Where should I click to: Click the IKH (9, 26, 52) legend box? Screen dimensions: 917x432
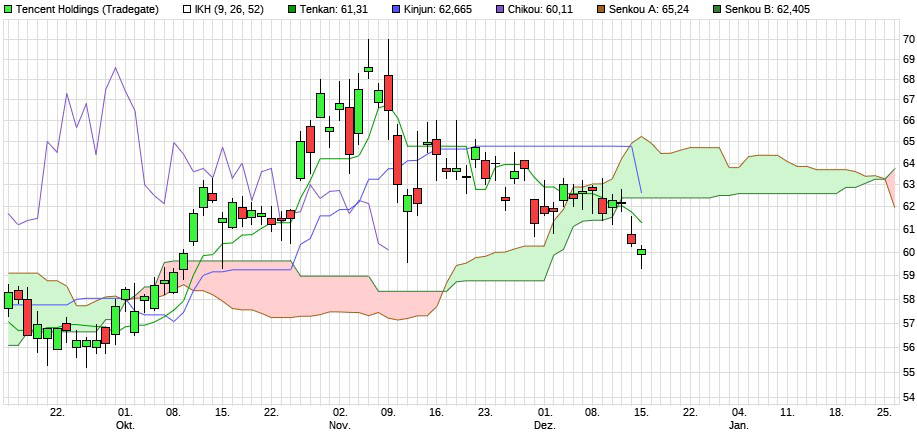187,9
